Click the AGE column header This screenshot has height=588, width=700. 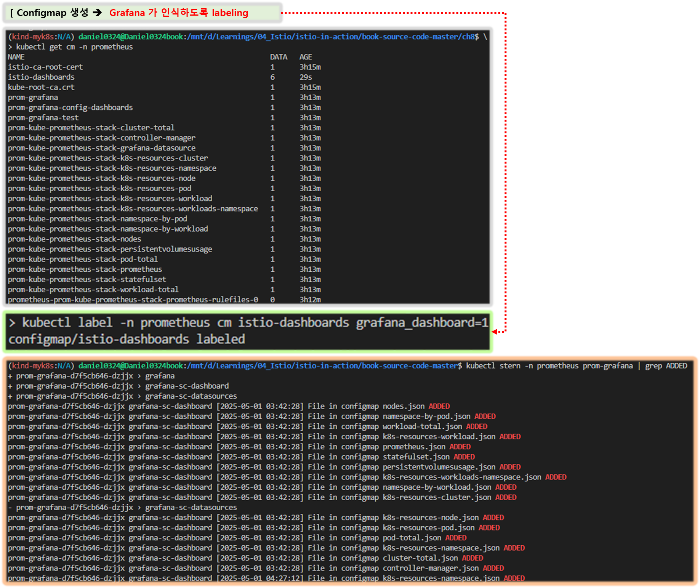[306, 57]
